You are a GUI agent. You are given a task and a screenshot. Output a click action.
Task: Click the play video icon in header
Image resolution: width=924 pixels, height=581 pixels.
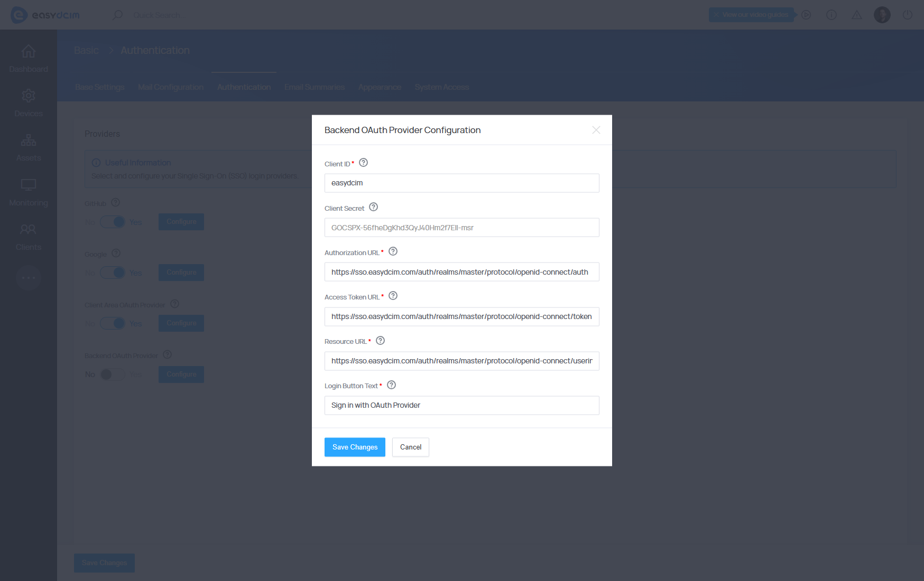(x=806, y=15)
